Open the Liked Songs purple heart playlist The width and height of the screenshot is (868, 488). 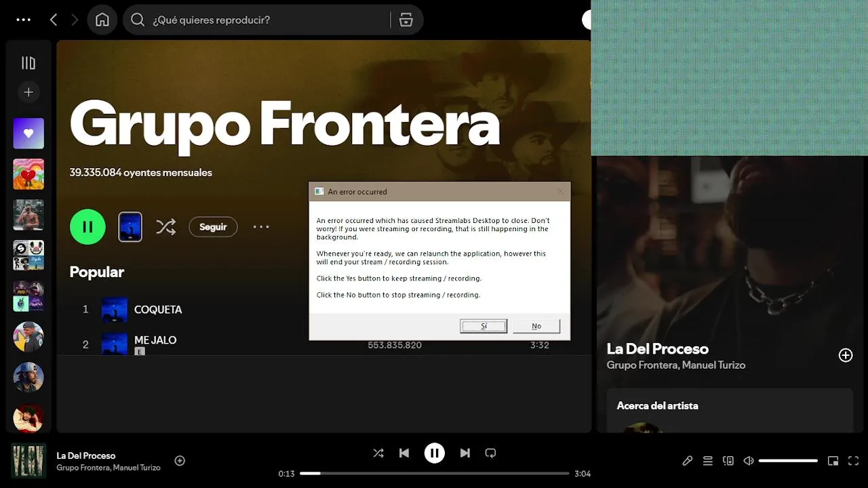click(28, 134)
